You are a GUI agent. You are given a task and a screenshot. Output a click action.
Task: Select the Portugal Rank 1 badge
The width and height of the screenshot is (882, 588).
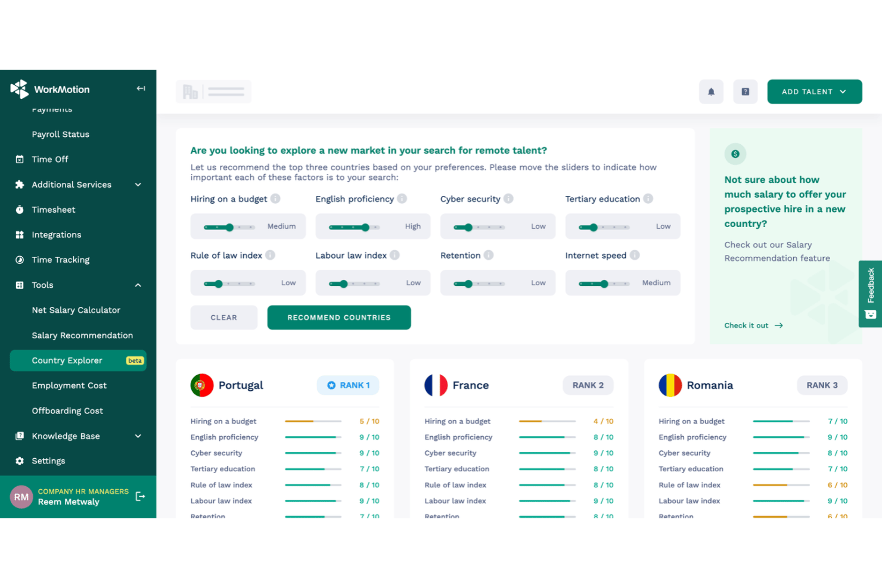348,385
